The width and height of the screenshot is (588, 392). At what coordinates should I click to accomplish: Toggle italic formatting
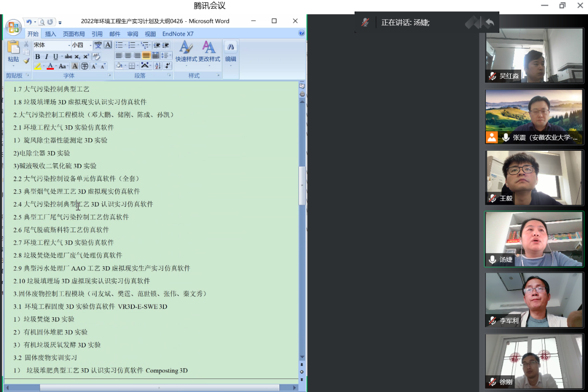tap(46, 57)
